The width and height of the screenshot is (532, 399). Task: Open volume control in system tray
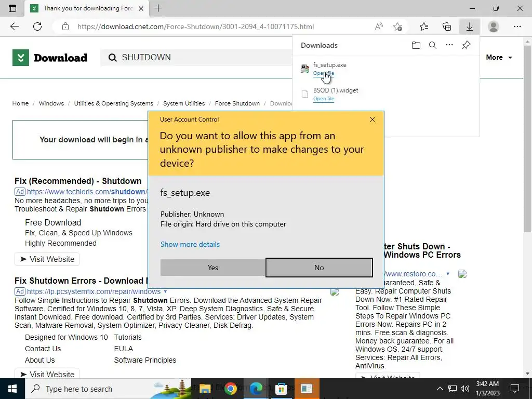pos(465,389)
